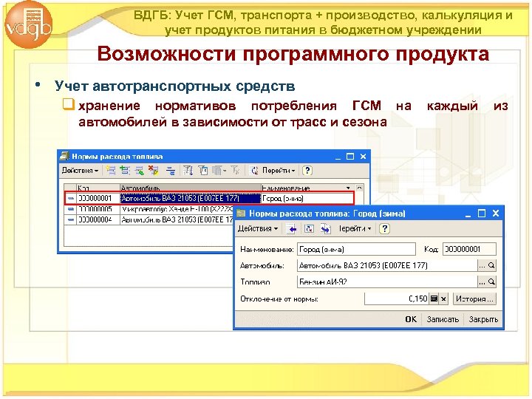Click the Наименование input field
The height and width of the screenshot is (399, 532).
point(356,250)
